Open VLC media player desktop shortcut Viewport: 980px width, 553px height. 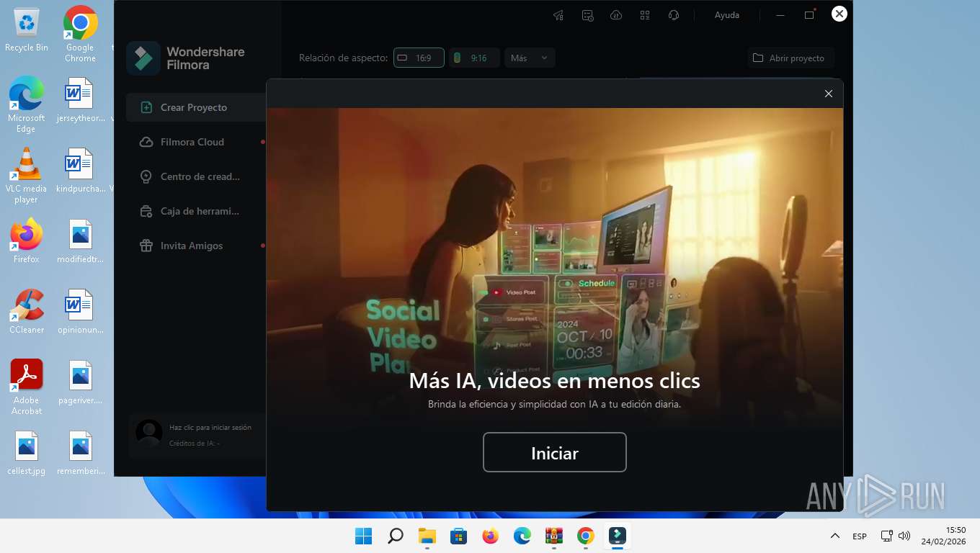pos(26,176)
